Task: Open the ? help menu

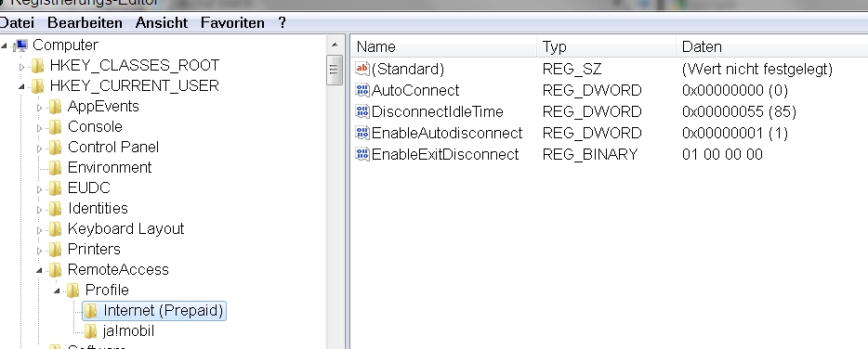Action: (283, 23)
